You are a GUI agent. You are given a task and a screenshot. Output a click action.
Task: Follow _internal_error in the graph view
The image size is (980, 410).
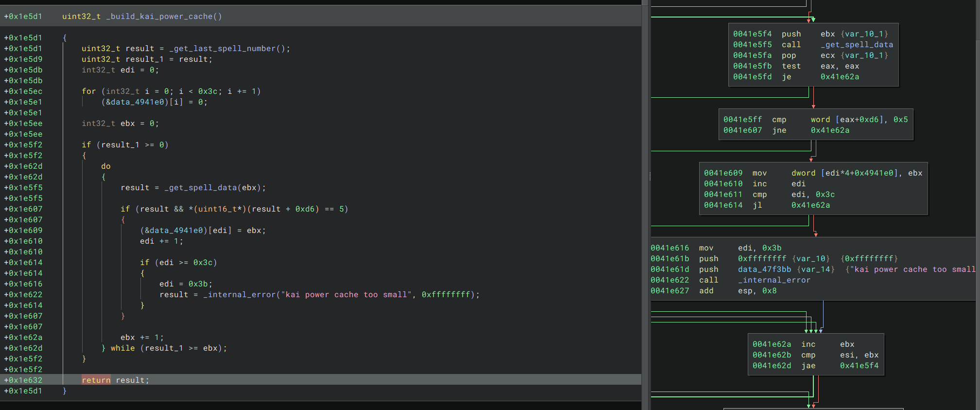[774, 280]
